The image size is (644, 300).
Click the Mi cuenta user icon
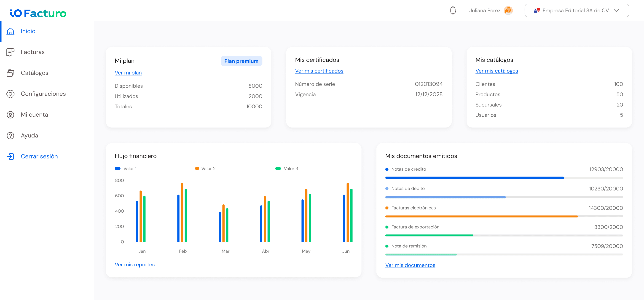[x=10, y=115]
